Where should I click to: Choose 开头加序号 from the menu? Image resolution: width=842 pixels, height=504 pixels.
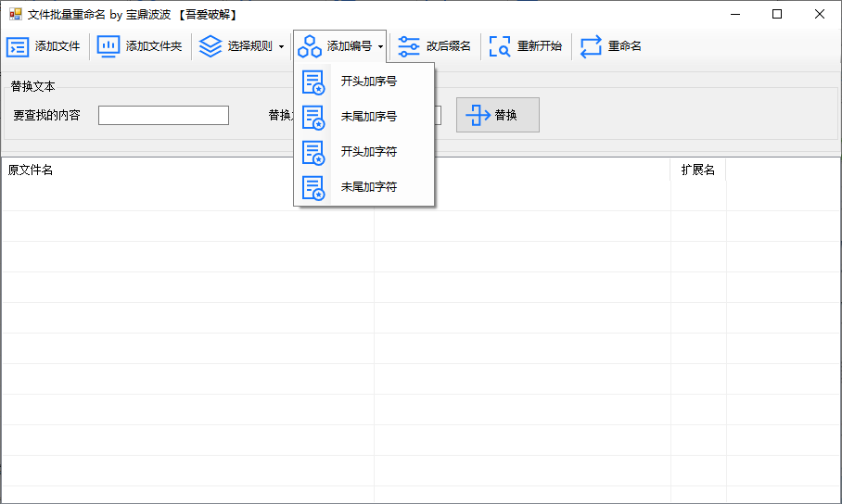pyautogui.click(x=368, y=82)
